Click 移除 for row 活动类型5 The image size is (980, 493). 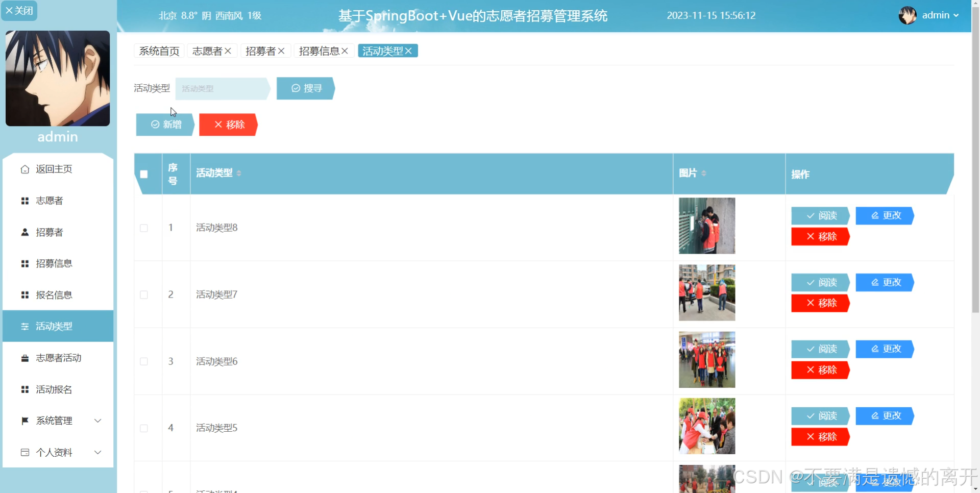[x=820, y=437]
